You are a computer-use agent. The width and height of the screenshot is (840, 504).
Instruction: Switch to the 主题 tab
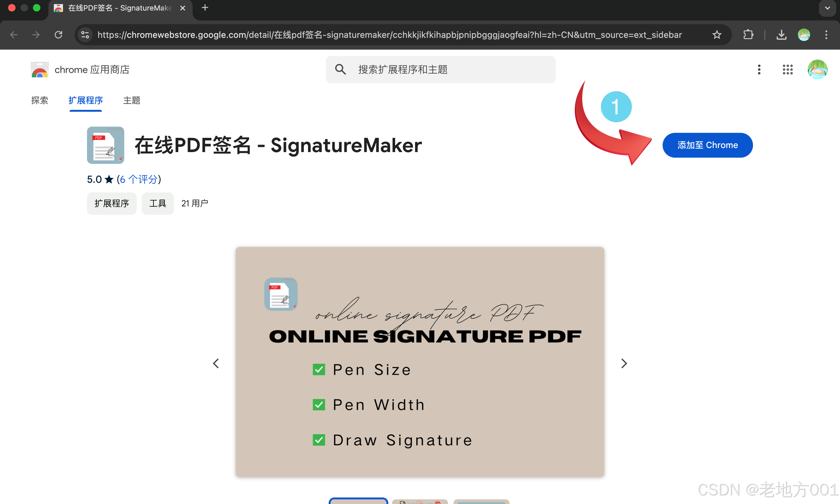[131, 100]
